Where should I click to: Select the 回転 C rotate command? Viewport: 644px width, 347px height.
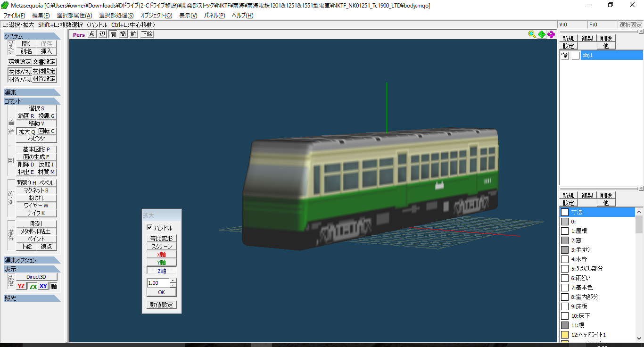(47, 131)
